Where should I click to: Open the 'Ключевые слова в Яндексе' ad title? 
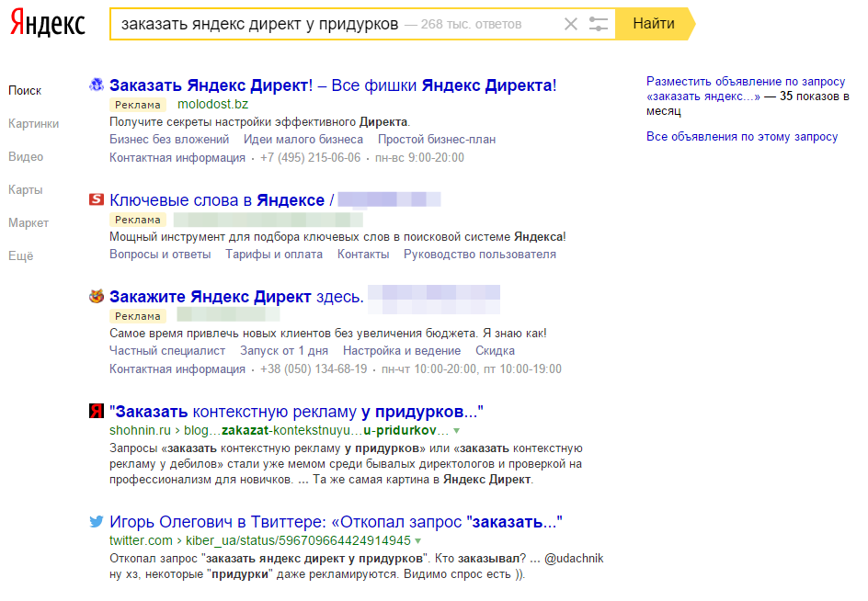coord(222,199)
